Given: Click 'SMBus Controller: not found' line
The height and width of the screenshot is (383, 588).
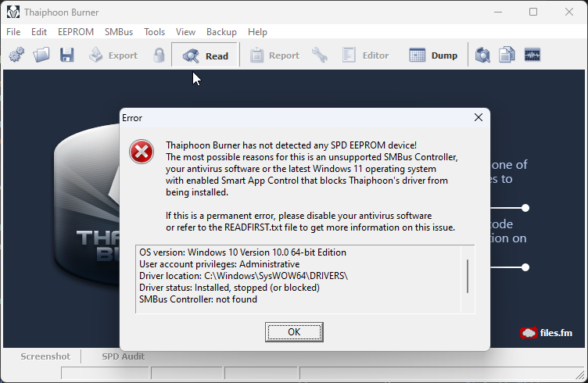Looking at the screenshot, I should 199,299.
